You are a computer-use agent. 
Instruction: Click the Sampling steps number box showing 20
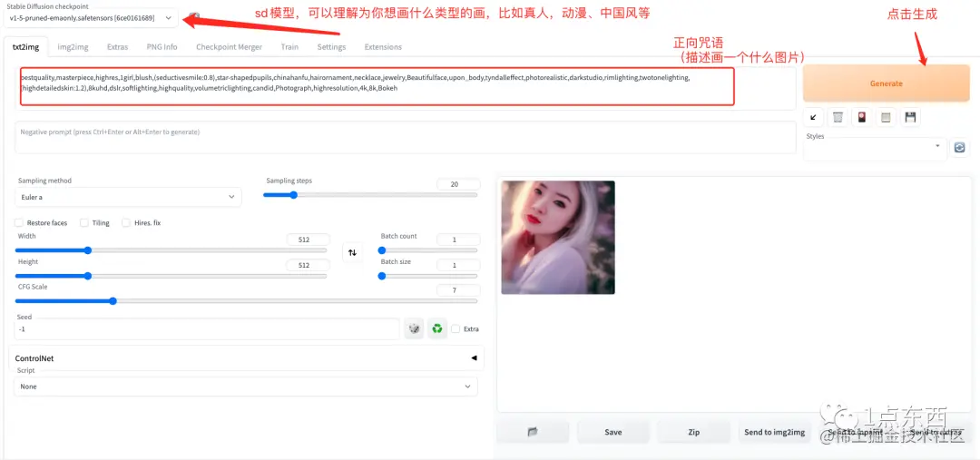pyautogui.click(x=458, y=184)
